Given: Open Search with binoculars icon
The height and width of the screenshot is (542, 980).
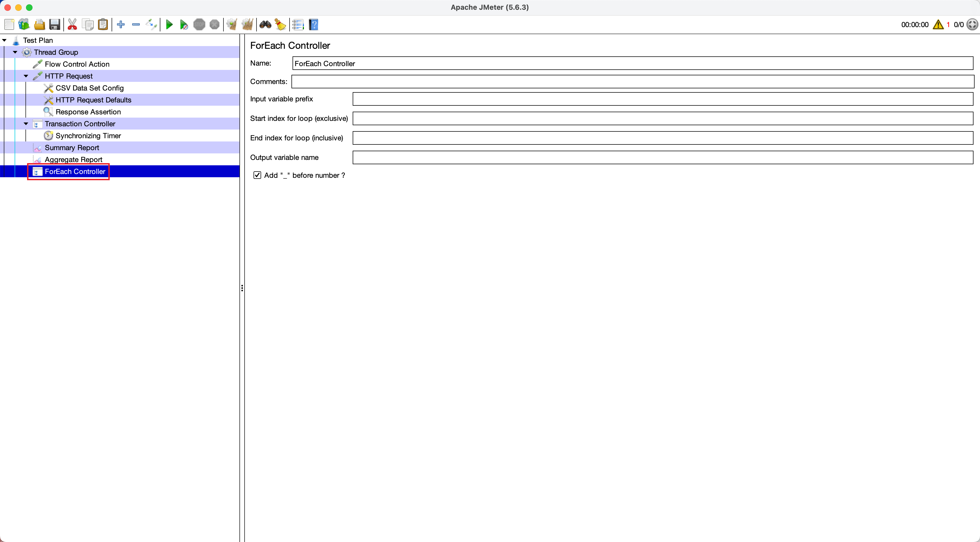Looking at the screenshot, I should 265,25.
